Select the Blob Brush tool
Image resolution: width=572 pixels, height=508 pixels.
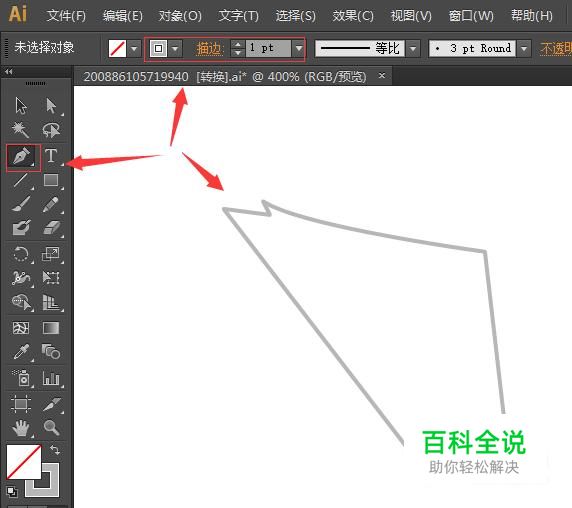point(21,228)
